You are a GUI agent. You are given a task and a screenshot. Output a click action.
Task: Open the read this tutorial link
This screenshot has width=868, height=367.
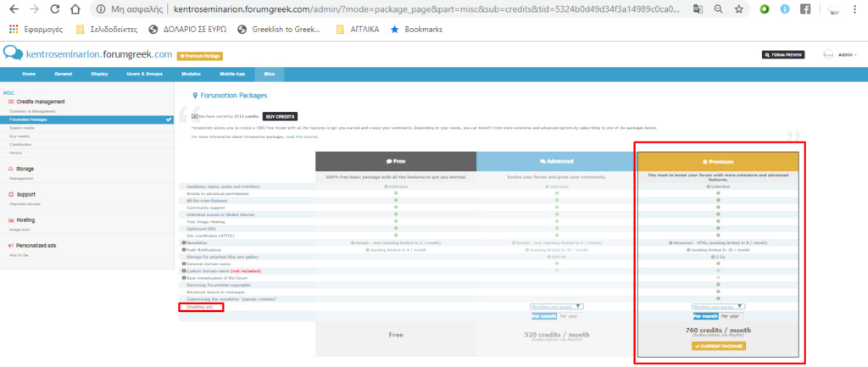coord(302,136)
